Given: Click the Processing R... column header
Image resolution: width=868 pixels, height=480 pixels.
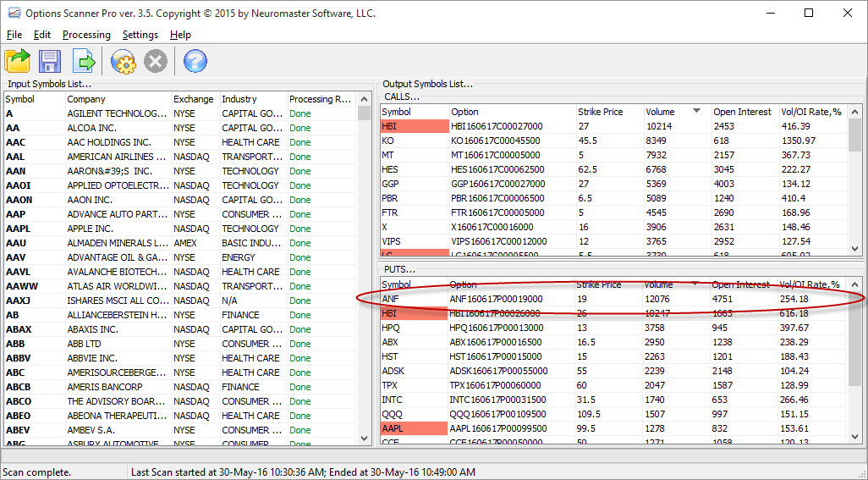Looking at the screenshot, I should [x=321, y=99].
